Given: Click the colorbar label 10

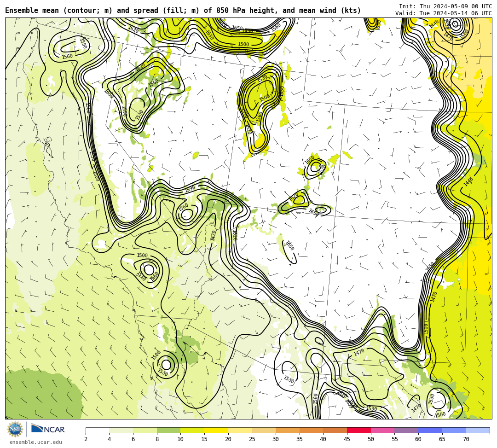Looking at the screenshot, I should tap(181, 439).
